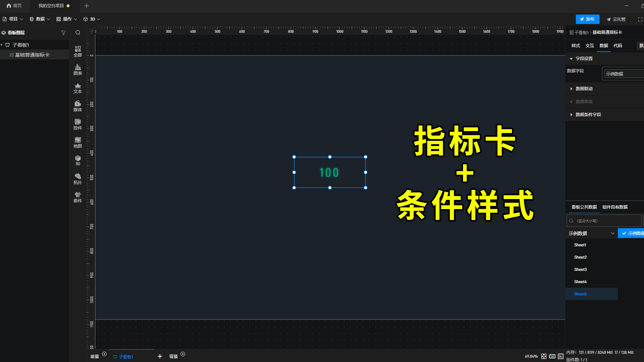This screenshot has width=644, height=362.
Task: Open the 示例数据 data source dropdown
Action: pyautogui.click(x=591, y=233)
